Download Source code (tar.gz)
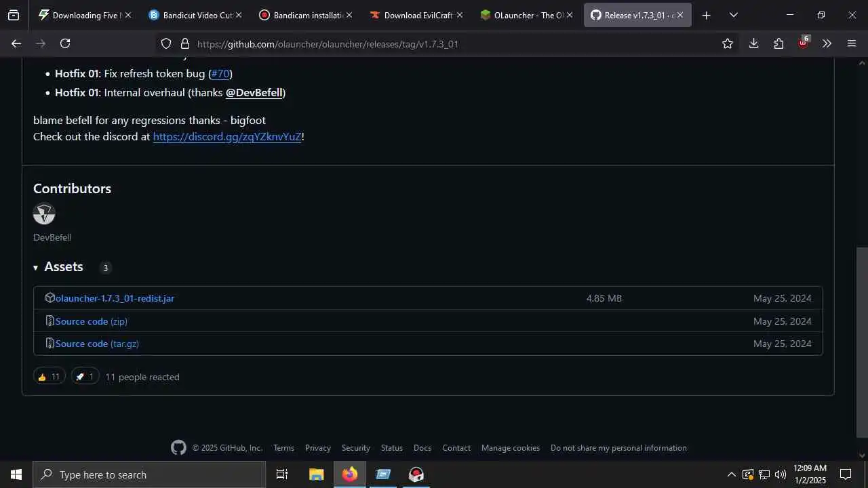This screenshot has width=868, height=488. (x=97, y=344)
